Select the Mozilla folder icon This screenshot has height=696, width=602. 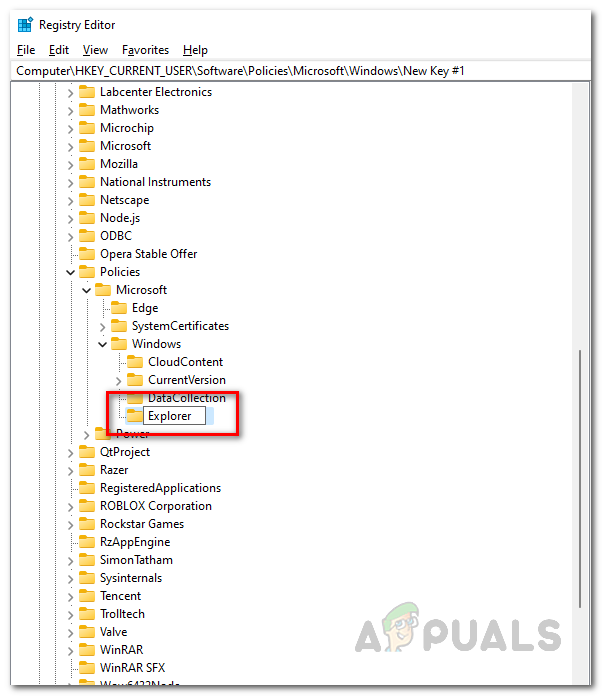pos(87,164)
